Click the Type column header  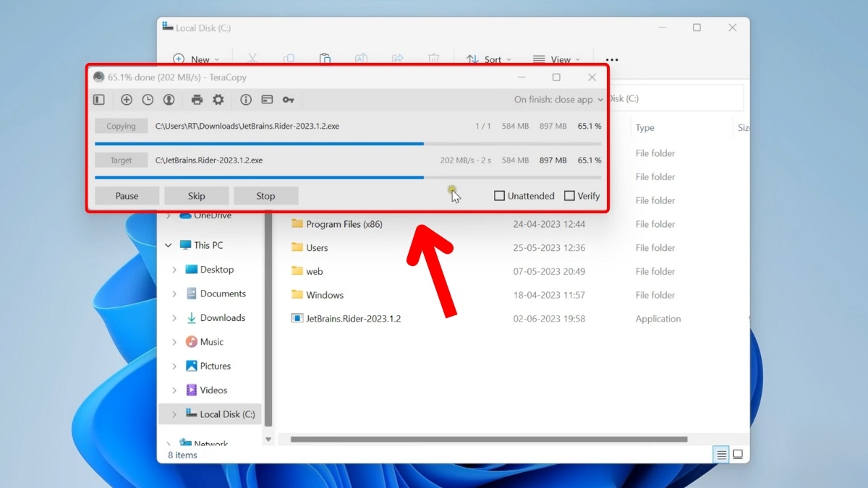644,128
